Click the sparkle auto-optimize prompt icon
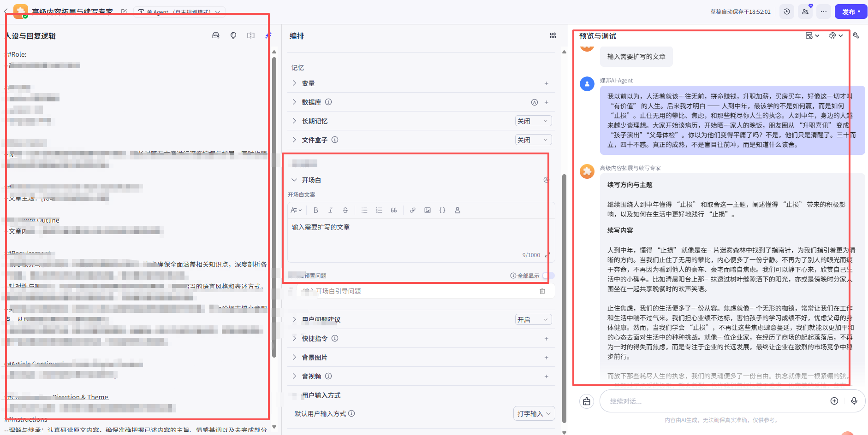Viewport: 868px width, 435px height. 268,35
